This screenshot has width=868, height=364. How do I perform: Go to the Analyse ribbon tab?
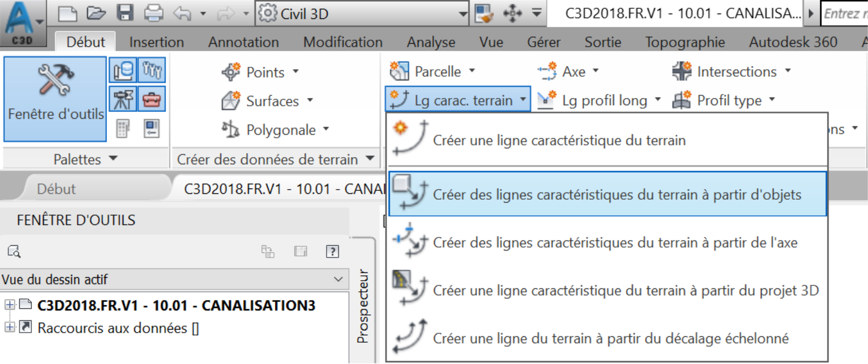pyautogui.click(x=431, y=42)
